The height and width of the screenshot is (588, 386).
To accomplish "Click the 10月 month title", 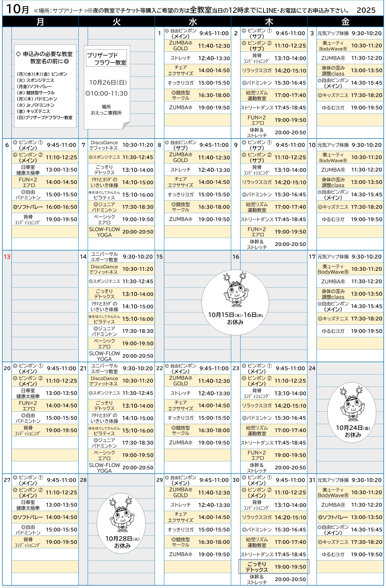I will coord(17,9).
